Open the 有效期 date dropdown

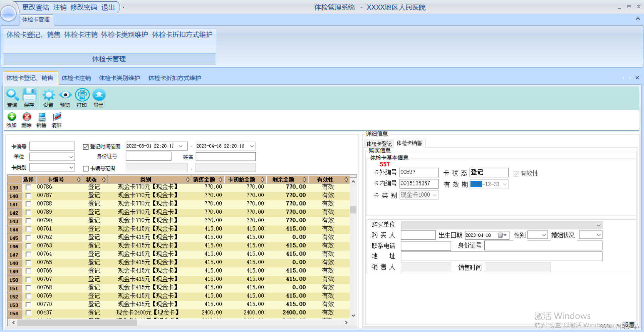504,184
